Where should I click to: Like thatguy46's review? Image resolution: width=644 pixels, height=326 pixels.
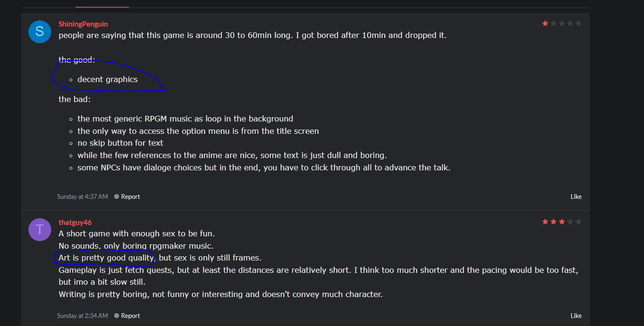pyautogui.click(x=576, y=316)
